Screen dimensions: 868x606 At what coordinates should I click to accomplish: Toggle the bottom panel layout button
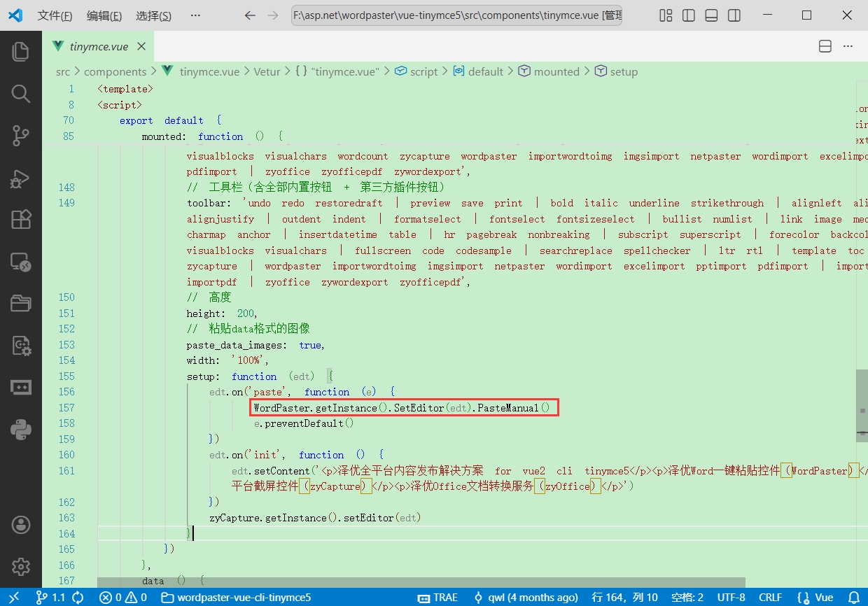pyautogui.click(x=711, y=15)
